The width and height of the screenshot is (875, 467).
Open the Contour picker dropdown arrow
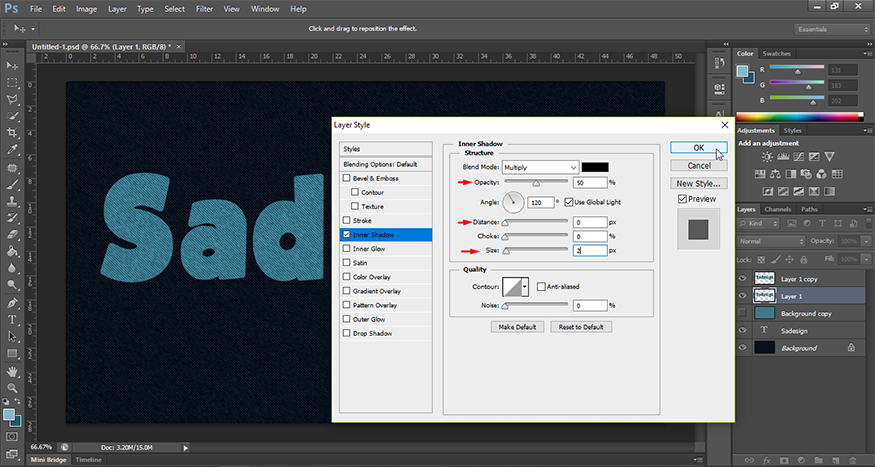click(x=525, y=287)
